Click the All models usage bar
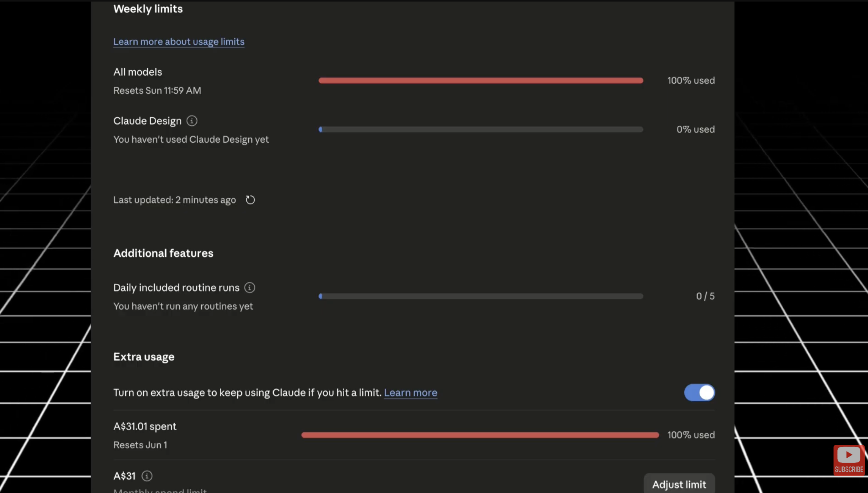 (x=481, y=80)
